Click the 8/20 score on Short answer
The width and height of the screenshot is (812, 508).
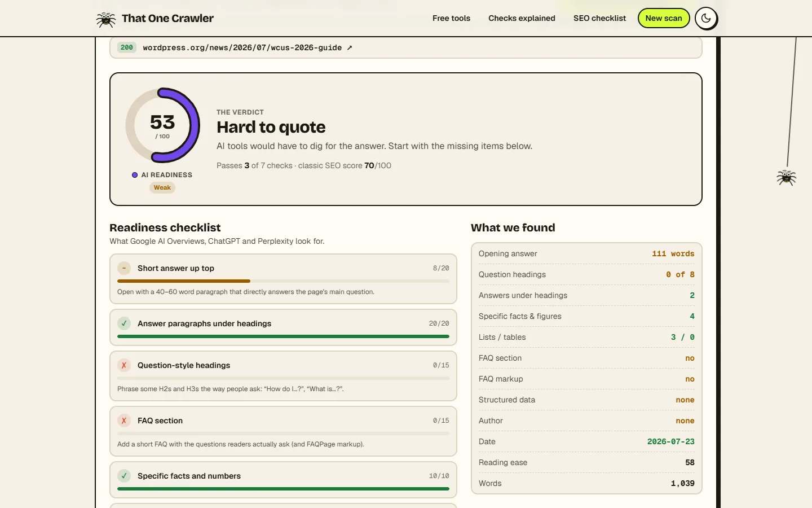[x=441, y=269]
